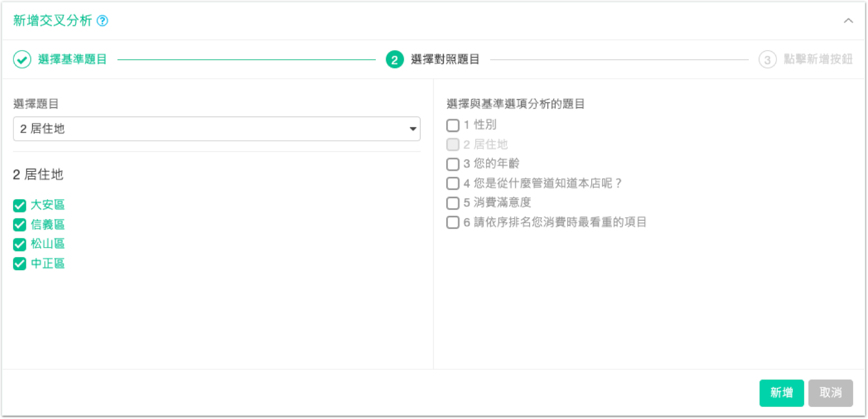The width and height of the screenshot is (868, 419).
Task: Uncheck the 大安區 checkbox
Action: point(20,205)
